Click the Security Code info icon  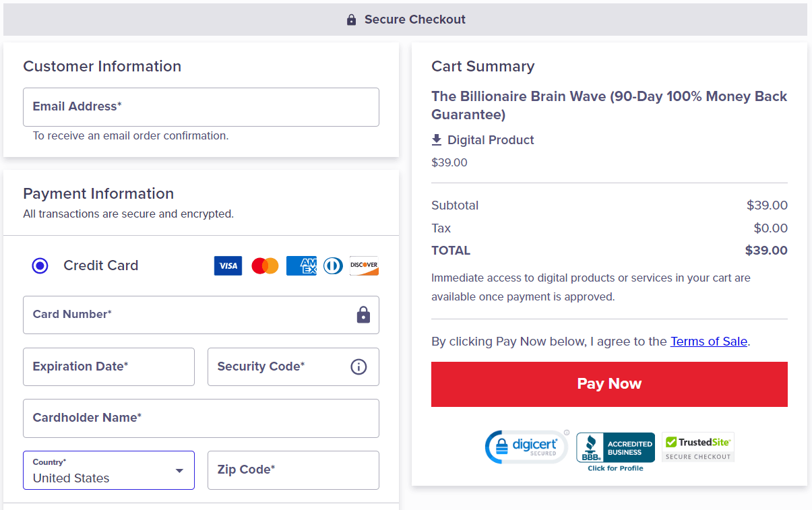tap(358, 366)
